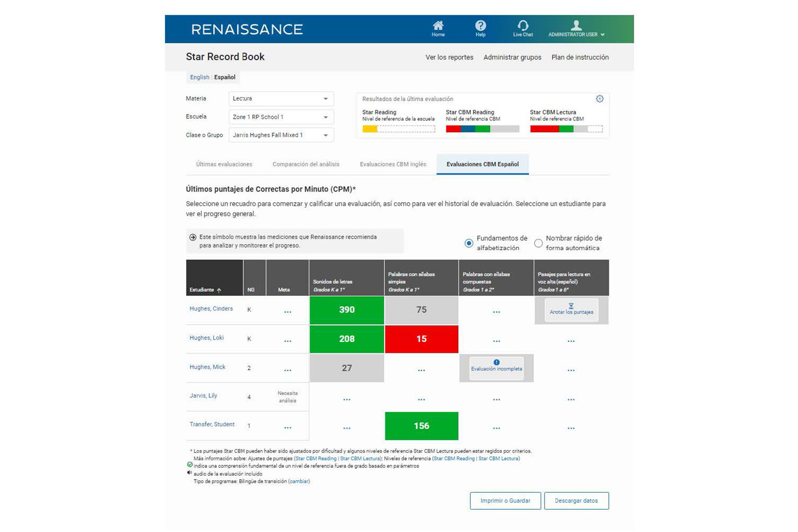Switch to Evaluaciones CBM Inglés tab
798x532 pixels.
pyautogui.click(x=393, y=164)
